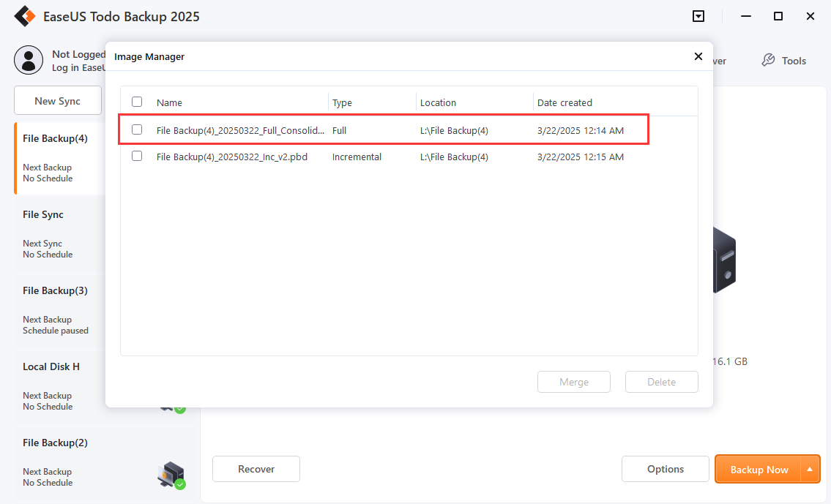Tick the select-all checkbox in the header
The image size is (831, 504).
[x=137, y=102]
